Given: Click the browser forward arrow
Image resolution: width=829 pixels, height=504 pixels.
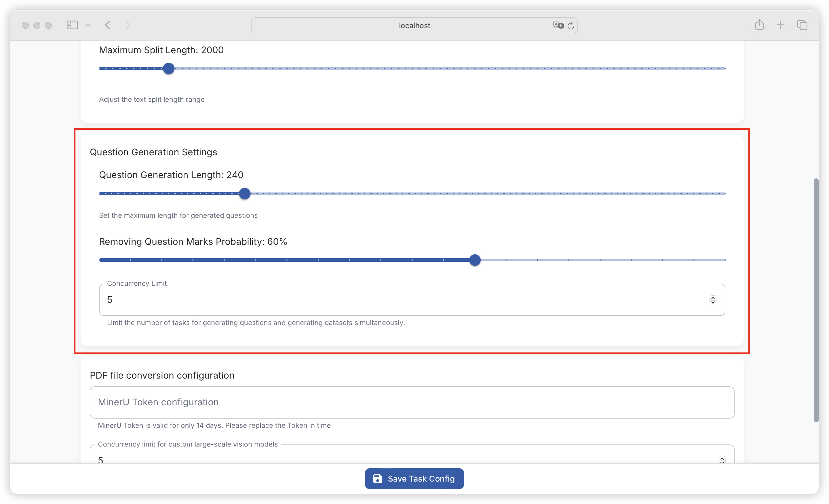Looking at the screenshot, I should coord(128,25).
